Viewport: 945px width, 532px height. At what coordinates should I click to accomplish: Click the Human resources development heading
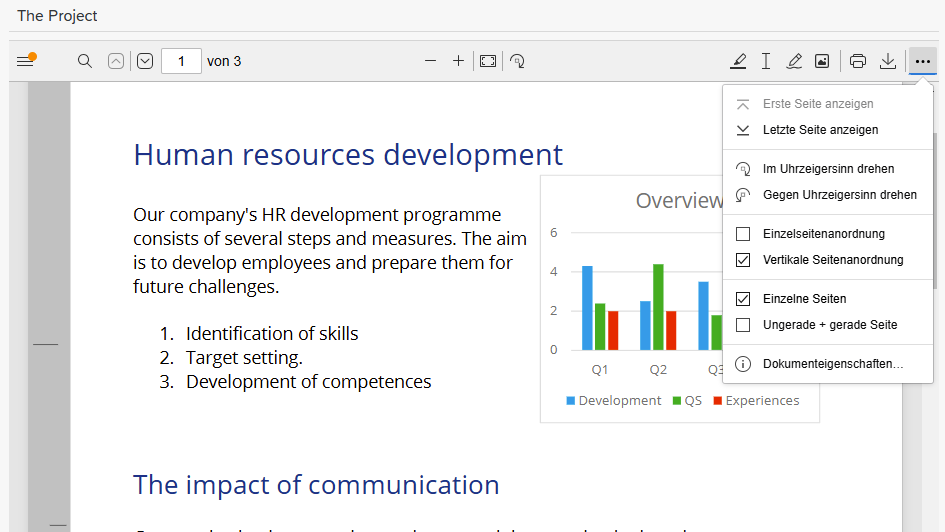pos(348,155)
